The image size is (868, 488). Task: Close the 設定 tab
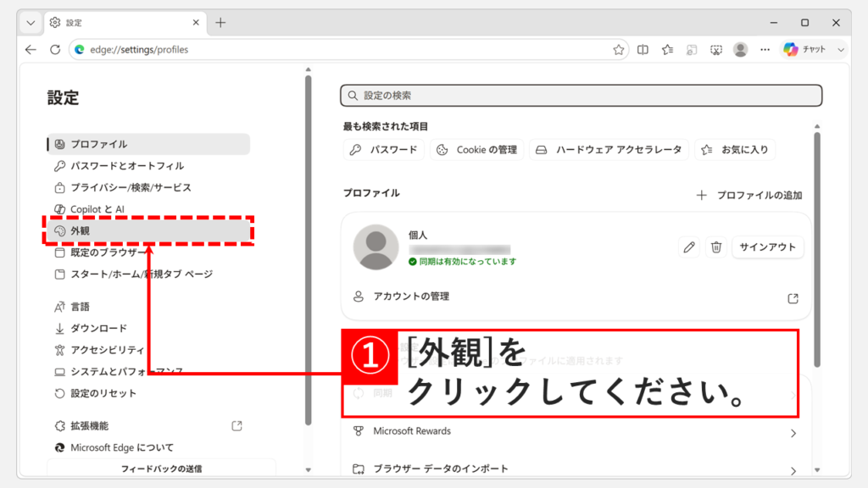coord(196,23)
